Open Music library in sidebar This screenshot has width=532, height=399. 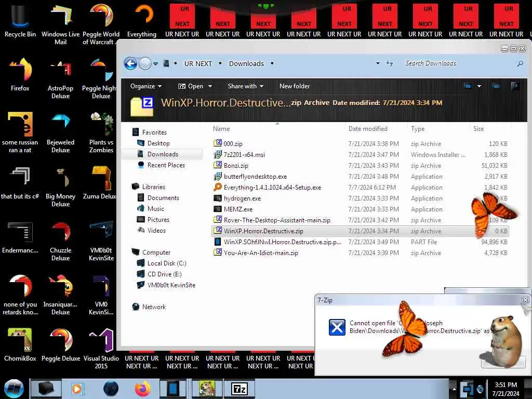point(155,209)
